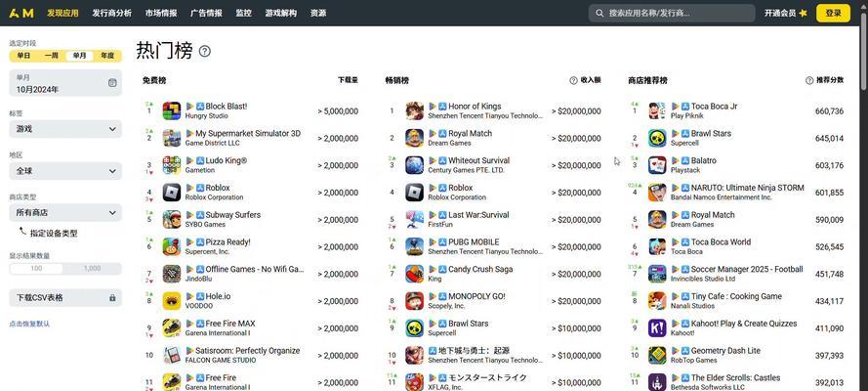This screenshot has width=868, height=391.
Task: Open PUBG MOBILE app icon
Action: (415, 246)
